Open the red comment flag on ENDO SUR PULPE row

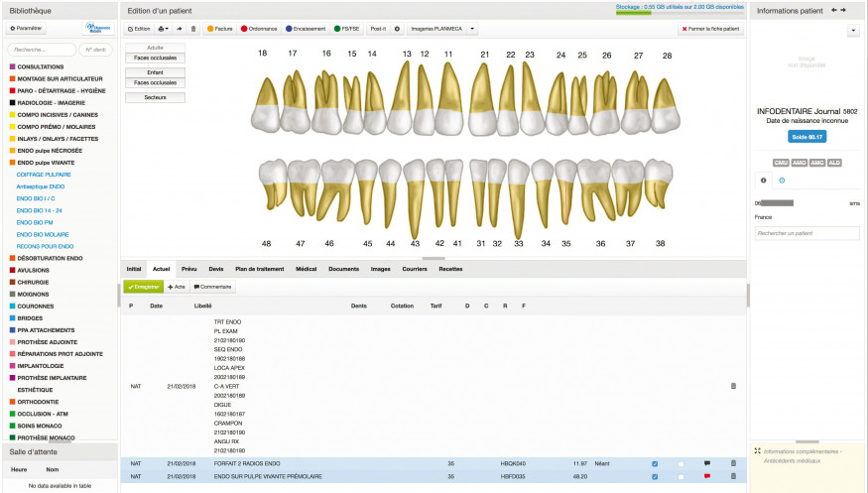click(x=707, y=476)
